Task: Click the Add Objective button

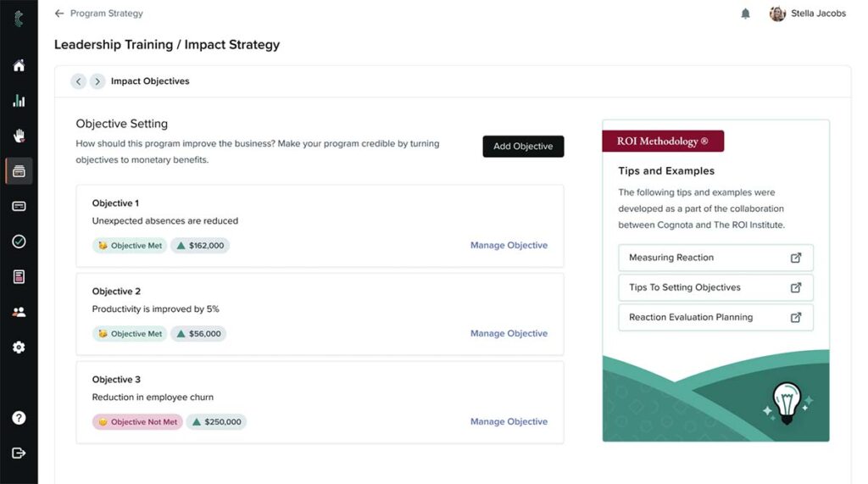Action: point(523,147)
